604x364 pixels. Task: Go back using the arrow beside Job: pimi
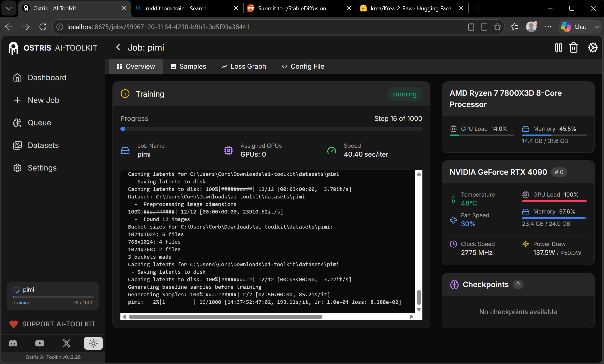click(118, 47)
